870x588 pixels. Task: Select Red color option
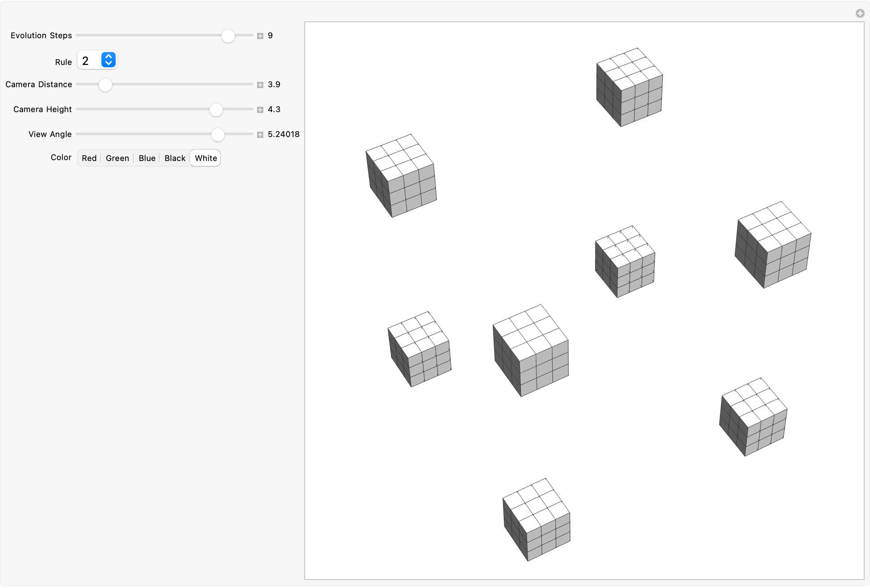89,158
